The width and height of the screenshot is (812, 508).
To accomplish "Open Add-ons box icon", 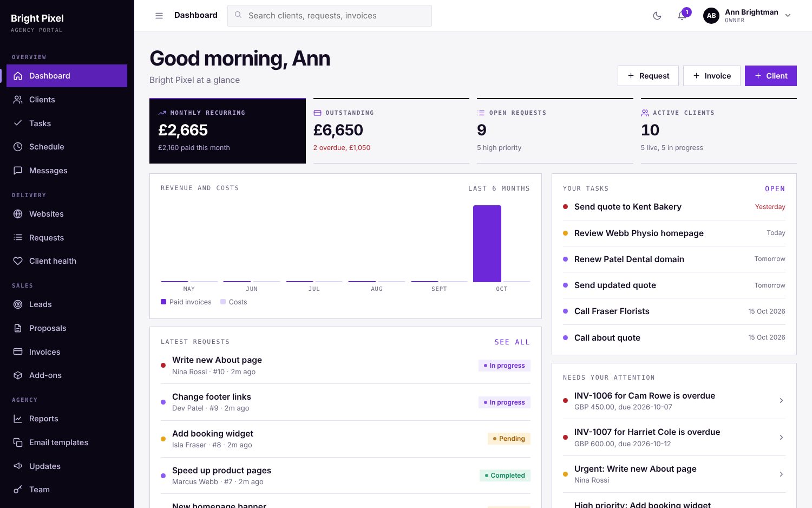I will (18, 375).
